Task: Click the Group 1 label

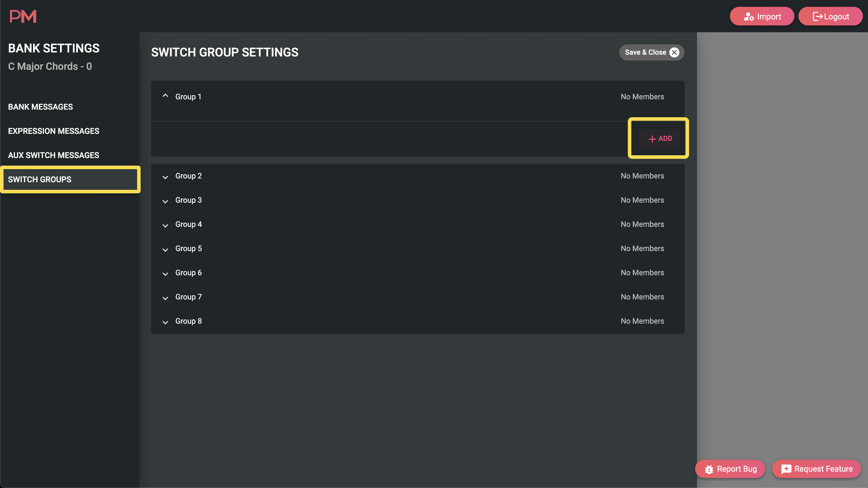Action: click(188, 97)
